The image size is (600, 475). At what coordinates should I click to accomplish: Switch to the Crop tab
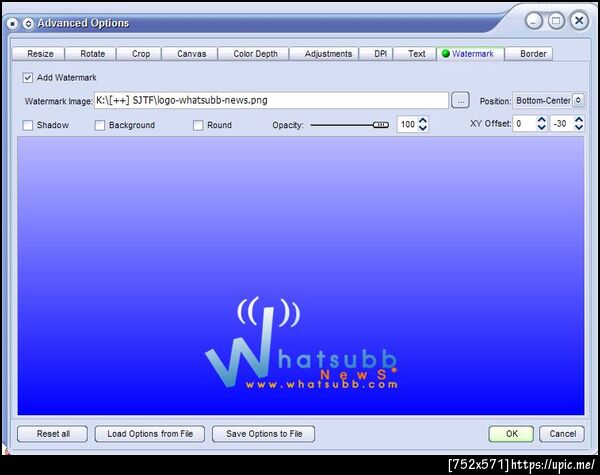(x=140, y=54)
